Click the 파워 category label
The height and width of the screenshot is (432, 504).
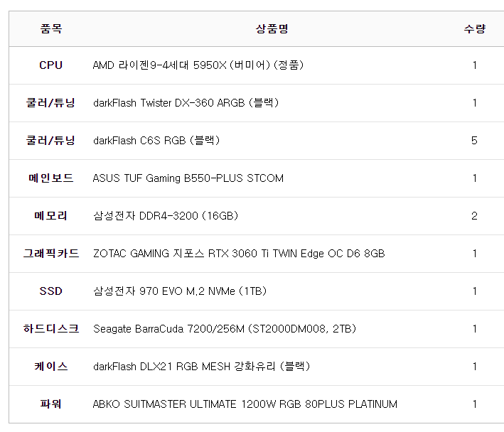(50, 404)
